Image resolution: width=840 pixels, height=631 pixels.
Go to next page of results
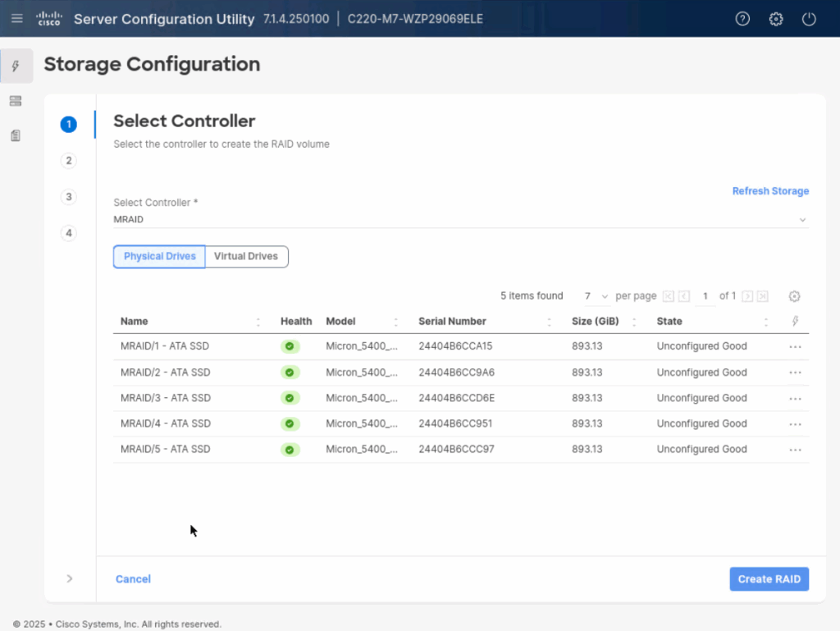747,296
